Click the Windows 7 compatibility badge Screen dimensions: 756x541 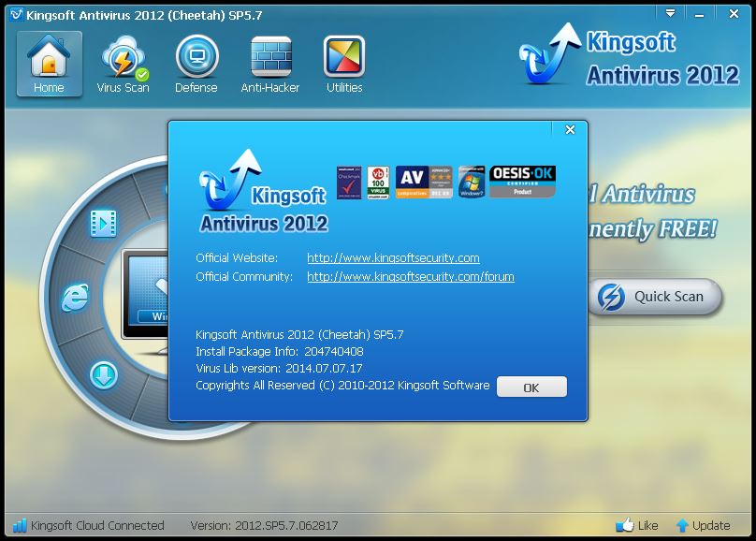coord(472,183)
